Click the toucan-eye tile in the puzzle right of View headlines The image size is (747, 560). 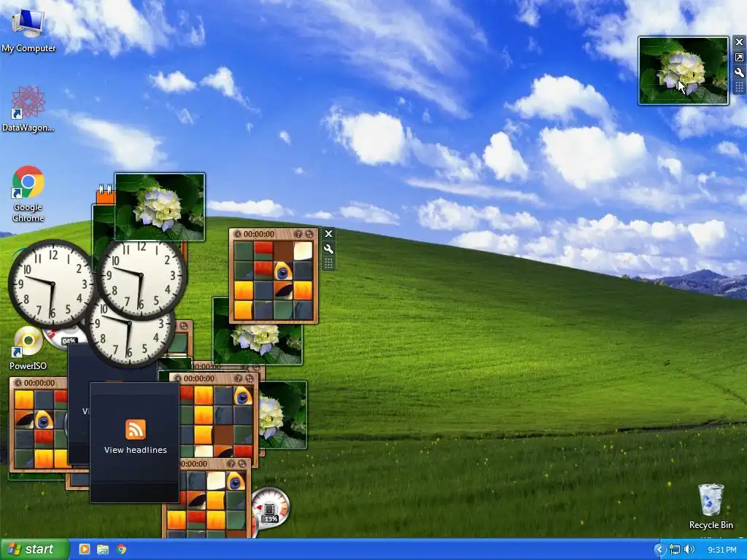(x=242, y=396)
